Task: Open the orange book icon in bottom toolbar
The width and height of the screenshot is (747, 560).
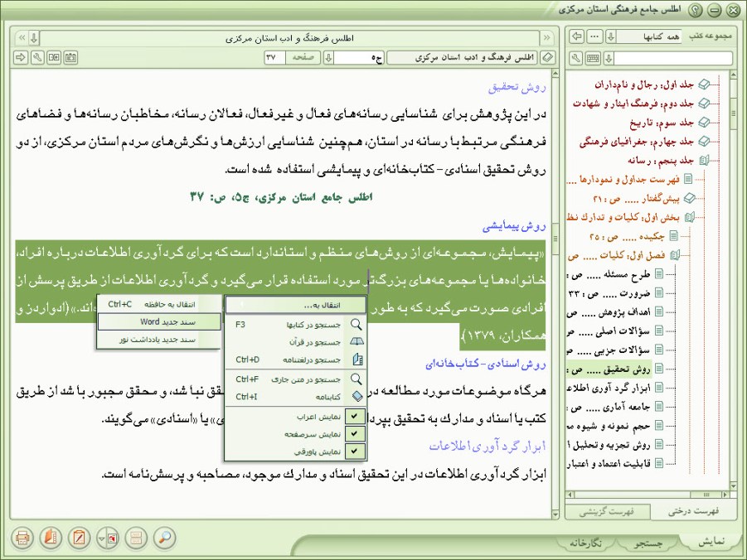Action: [x=51, y=538]
